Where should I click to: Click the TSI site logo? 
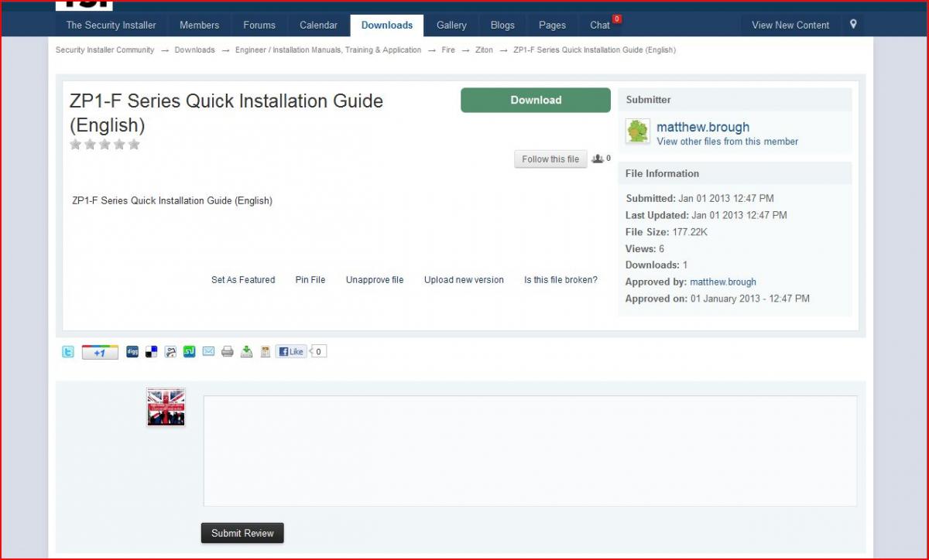(84, 5)
